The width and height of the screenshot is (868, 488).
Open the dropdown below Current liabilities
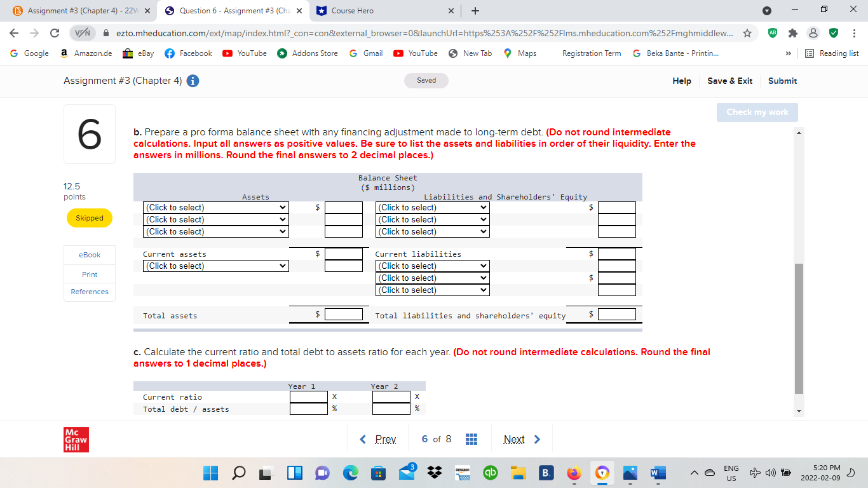[x=432, y=266]
